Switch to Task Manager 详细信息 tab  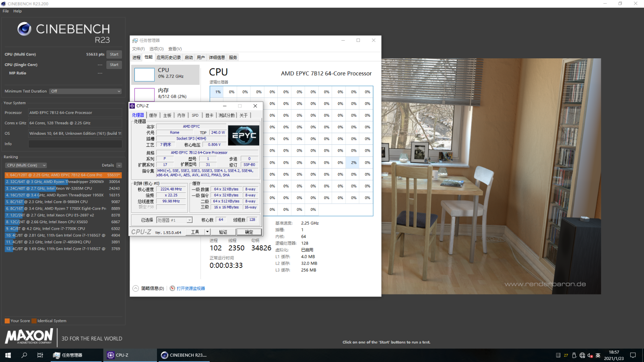(217, 58)
